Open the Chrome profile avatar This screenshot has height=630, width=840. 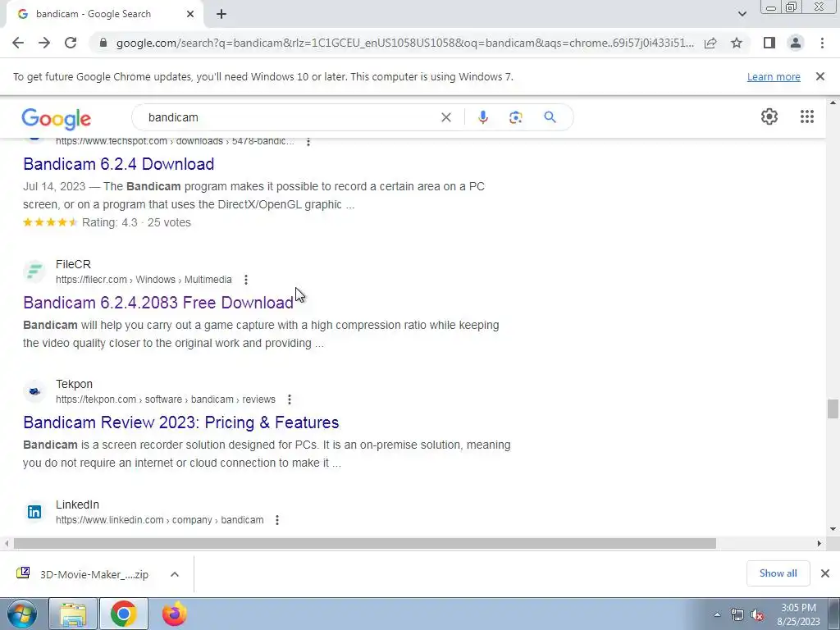click(x=796, y=43)
